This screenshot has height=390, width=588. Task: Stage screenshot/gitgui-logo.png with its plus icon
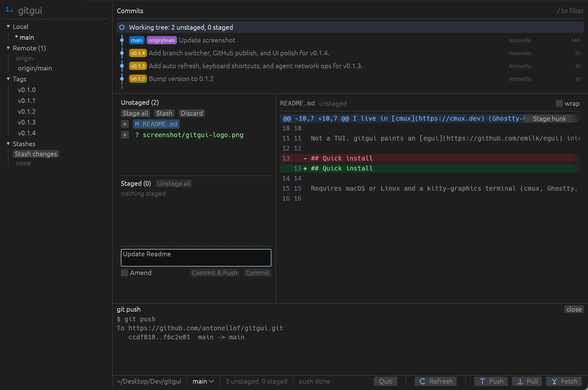pos(125,135)
